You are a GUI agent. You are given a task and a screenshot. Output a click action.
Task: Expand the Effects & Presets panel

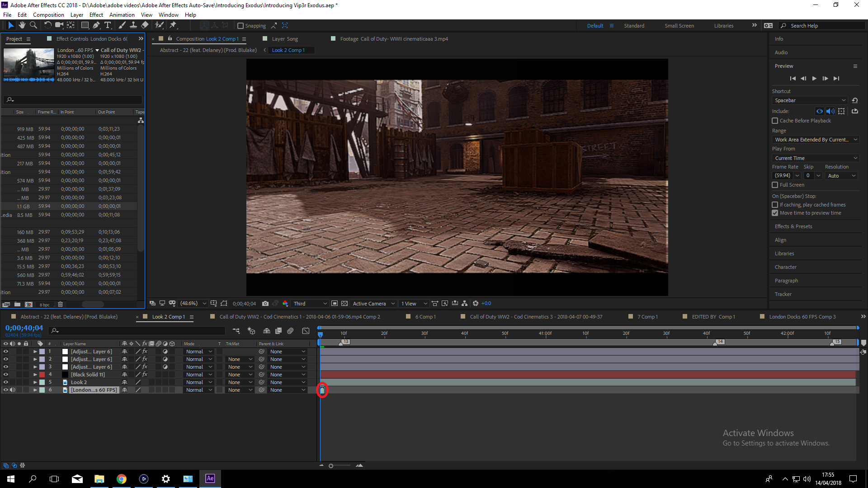tap(793, 226)
